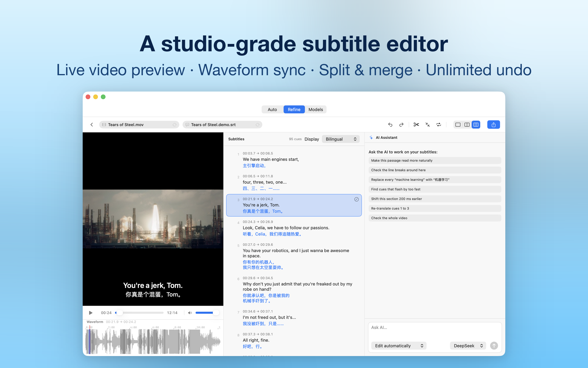Select the cue 'We have main engines start,'
This screenshot has width=588, height=368.
(x=294, y=160)
